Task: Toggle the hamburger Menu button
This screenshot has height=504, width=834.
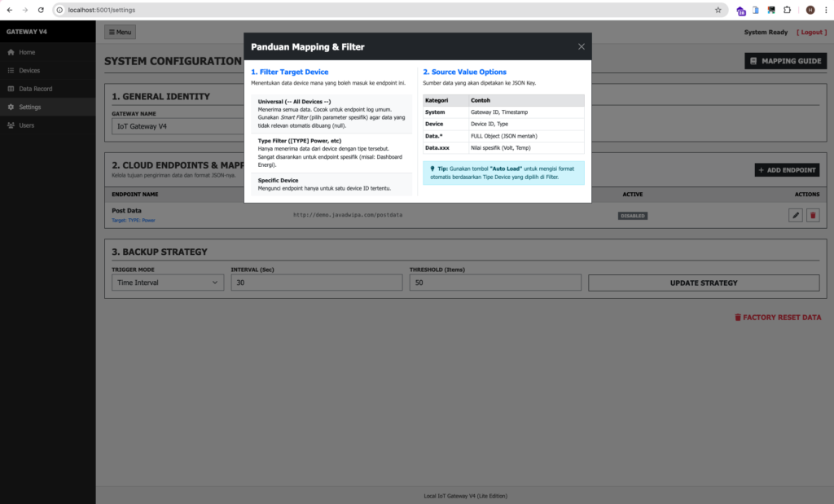Action: [120, 33]
